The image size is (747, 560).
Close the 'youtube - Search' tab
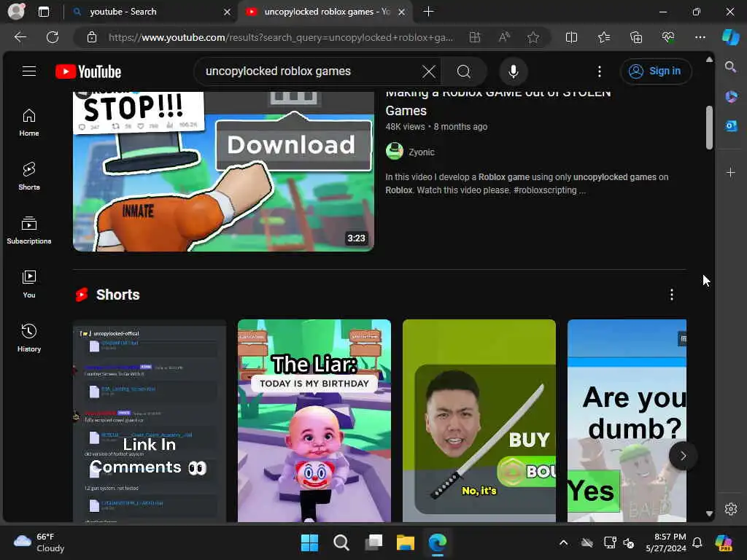coord(228,12)
